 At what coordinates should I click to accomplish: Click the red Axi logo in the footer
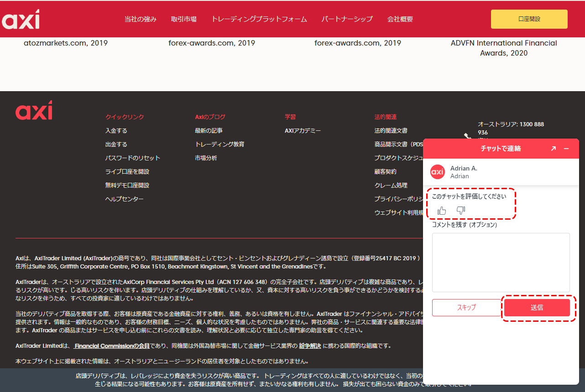(34, 110)
